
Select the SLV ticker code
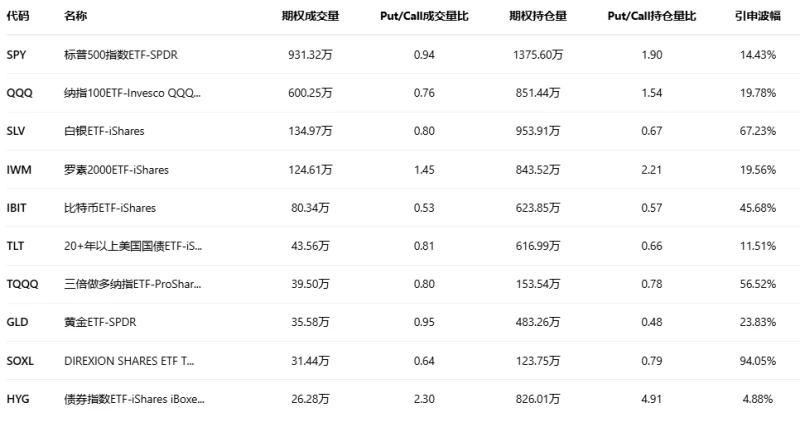click(16, 131)
